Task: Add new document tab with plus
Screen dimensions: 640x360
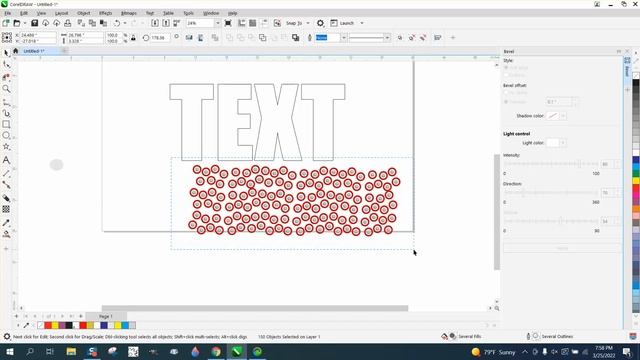Action: tap(64, 51)
